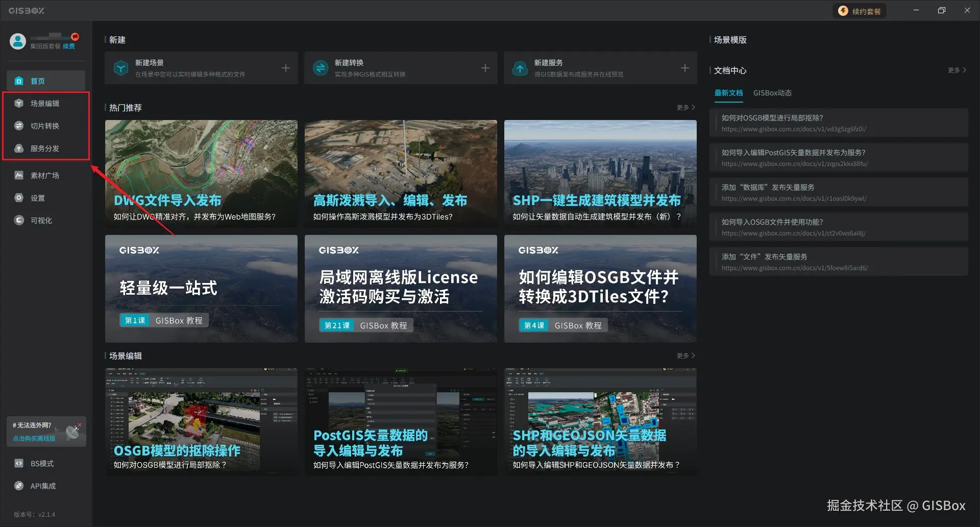
Task: Click the 新建服务 upload arrow icon
Action: click(520, 68)
